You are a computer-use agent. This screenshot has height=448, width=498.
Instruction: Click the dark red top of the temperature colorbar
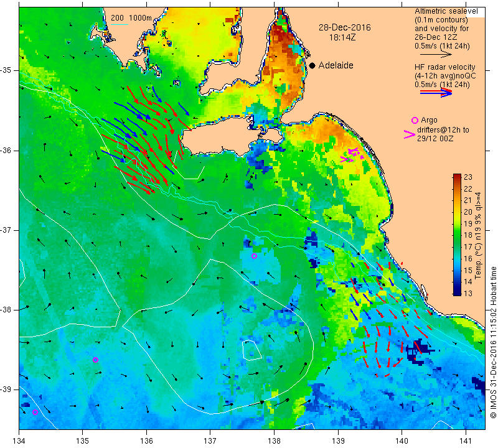tap(457, 177)
